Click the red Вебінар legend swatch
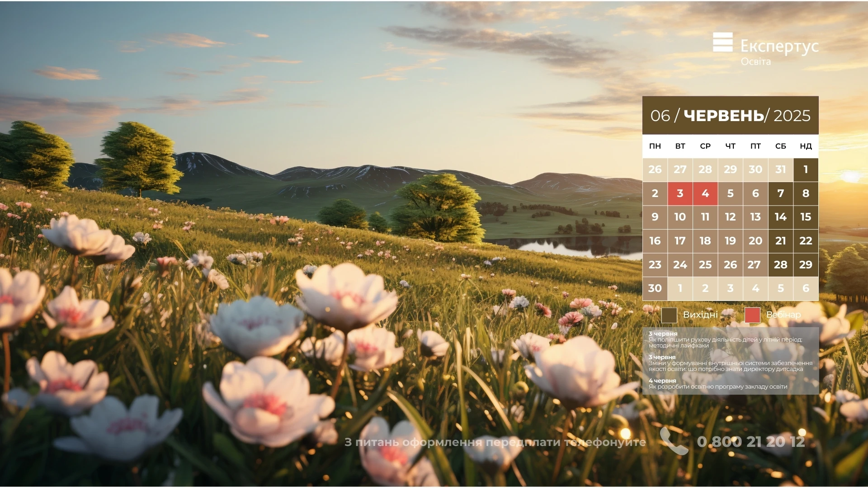The image size is (868, 488). (x=752, y=315)
